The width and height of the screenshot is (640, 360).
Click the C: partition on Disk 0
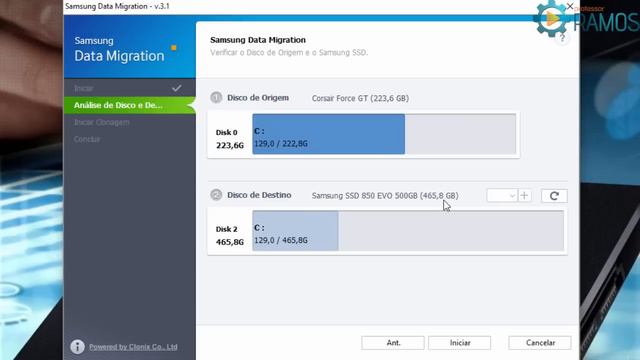[x=329, y=134]
